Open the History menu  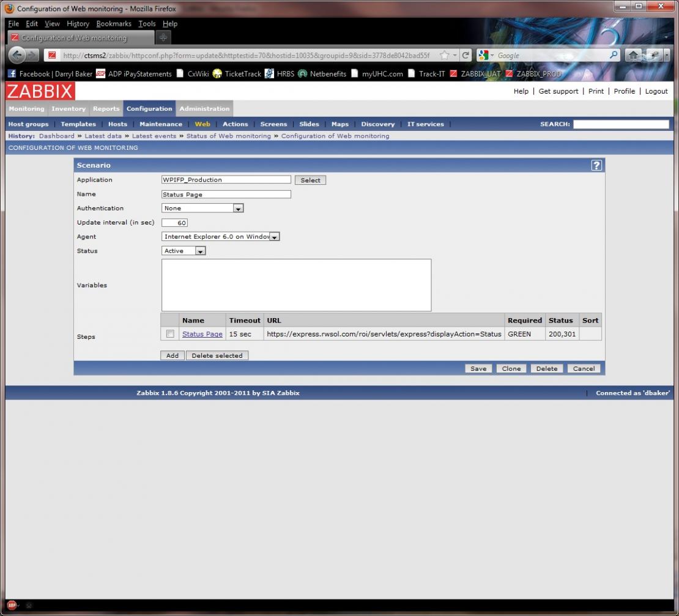coord(78,23)
